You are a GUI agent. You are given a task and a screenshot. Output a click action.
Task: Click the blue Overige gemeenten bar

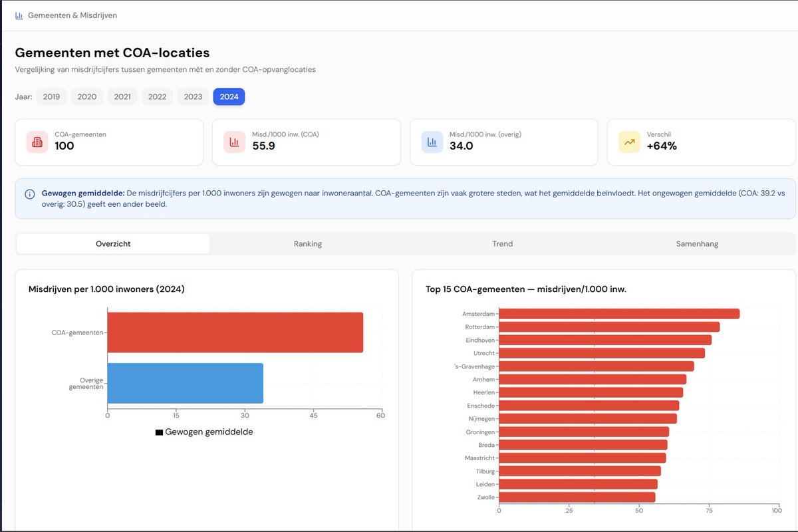coord(186,383)
